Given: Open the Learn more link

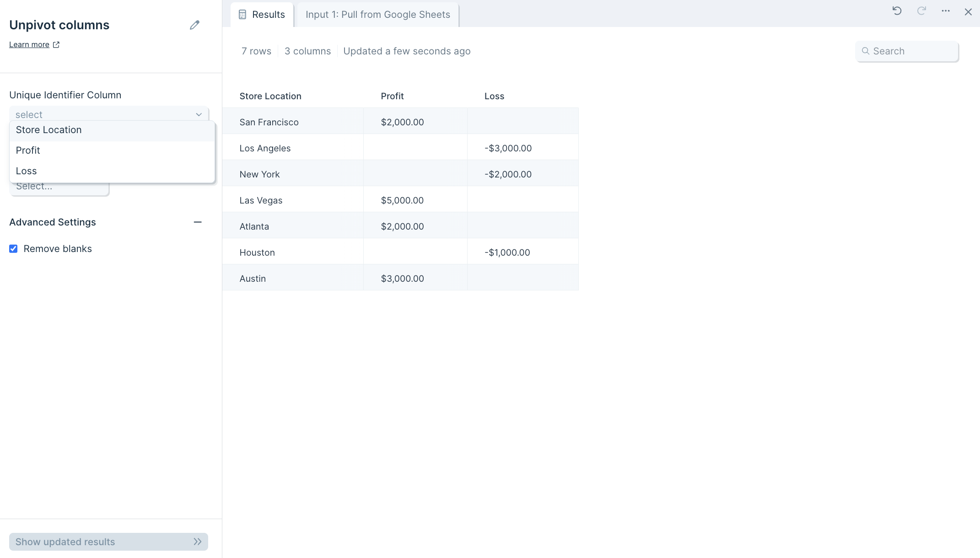Looking at the screenshot, I should click(29, 45).
